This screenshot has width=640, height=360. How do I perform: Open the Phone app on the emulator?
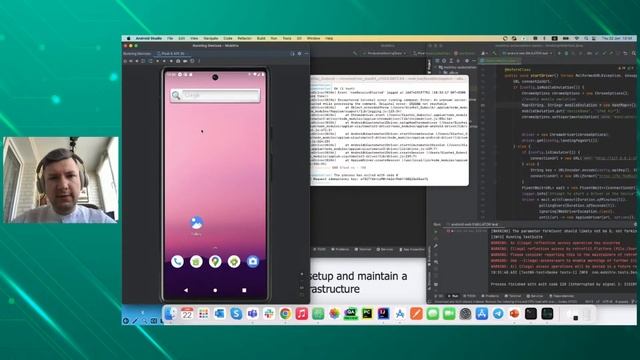click(x=177, y=262)
